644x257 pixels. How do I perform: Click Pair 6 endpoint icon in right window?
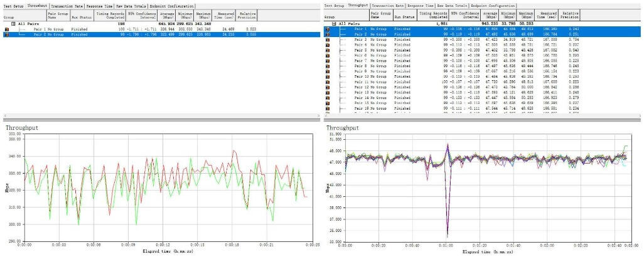point(328,55)
